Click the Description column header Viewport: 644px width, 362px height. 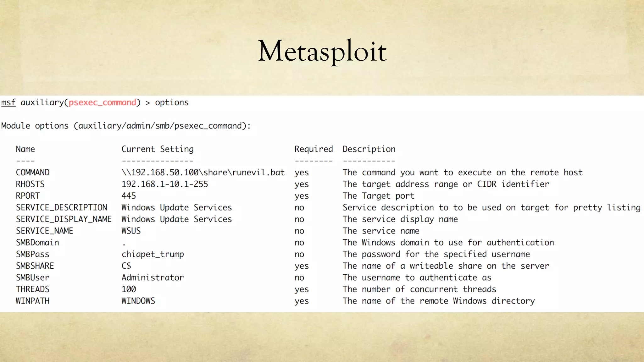369,149
